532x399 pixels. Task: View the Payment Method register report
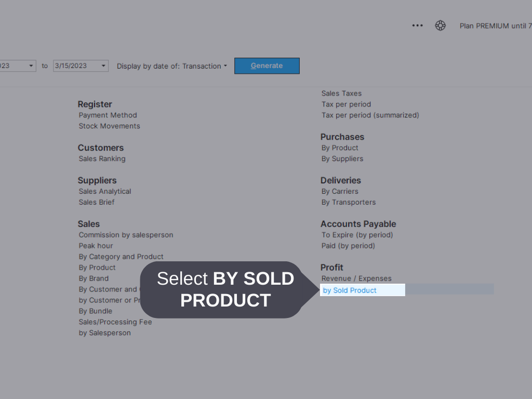pos(108,115)
